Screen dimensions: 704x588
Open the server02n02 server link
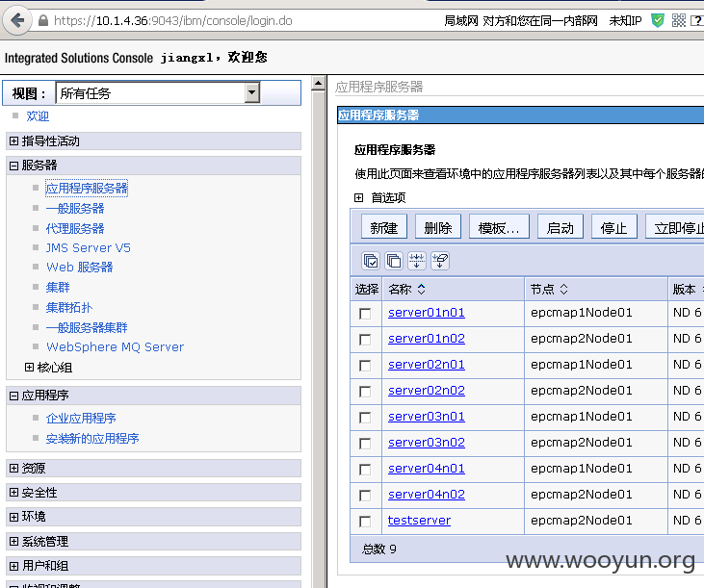click(x=427, y=391)
